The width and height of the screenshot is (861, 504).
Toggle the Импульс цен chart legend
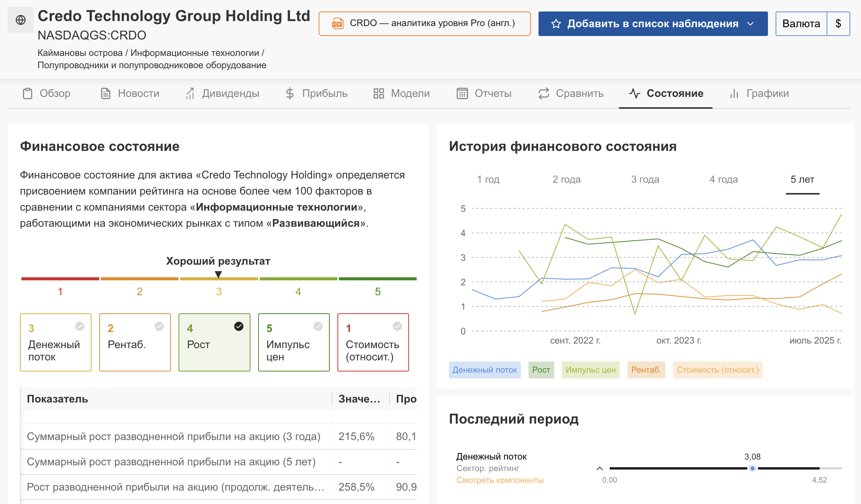(591, 370)
